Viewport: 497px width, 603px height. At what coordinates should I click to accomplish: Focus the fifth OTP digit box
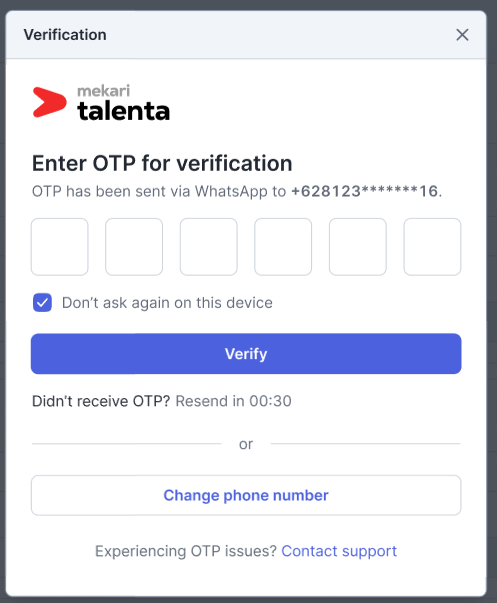point(358,247)
